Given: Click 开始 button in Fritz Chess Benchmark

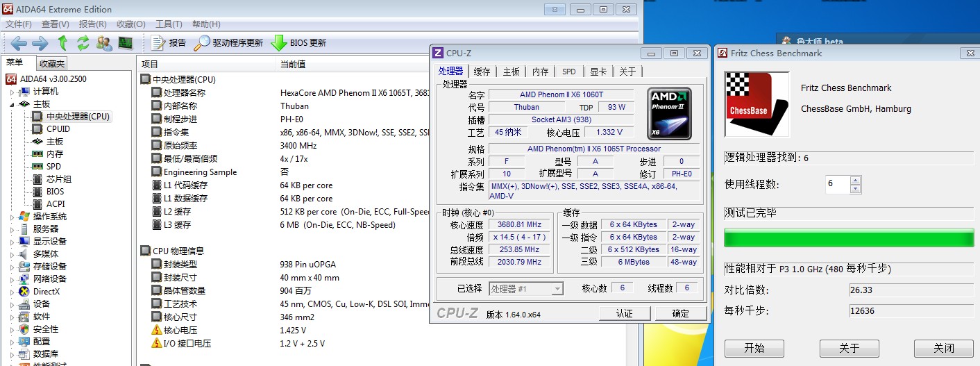Looking at the screenshot, I should (754, 349).
